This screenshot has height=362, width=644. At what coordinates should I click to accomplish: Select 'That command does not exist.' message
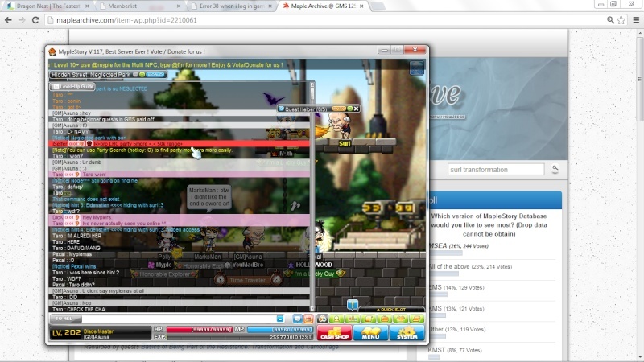point(85,199)
